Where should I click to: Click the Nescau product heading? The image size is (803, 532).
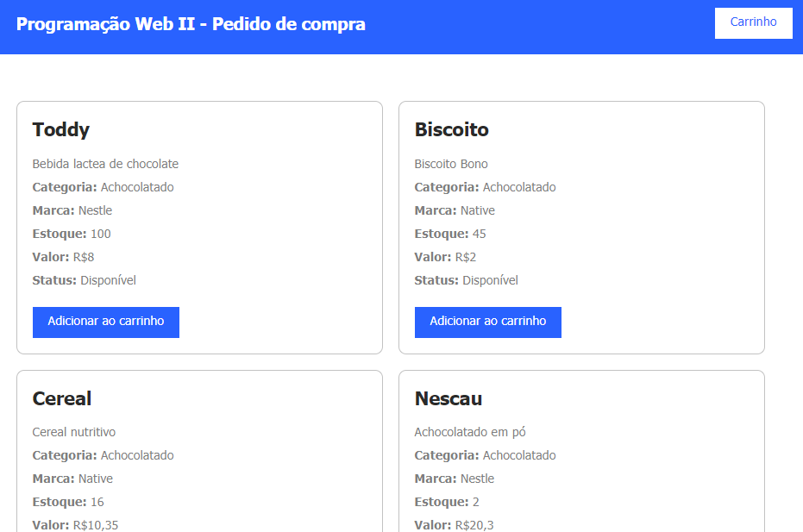tap(449, 398)
